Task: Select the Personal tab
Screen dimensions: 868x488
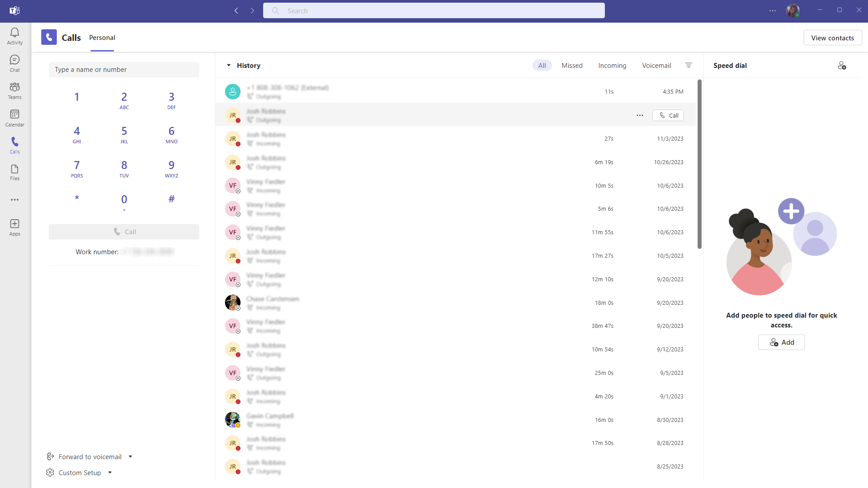Action: pos(102,38)
